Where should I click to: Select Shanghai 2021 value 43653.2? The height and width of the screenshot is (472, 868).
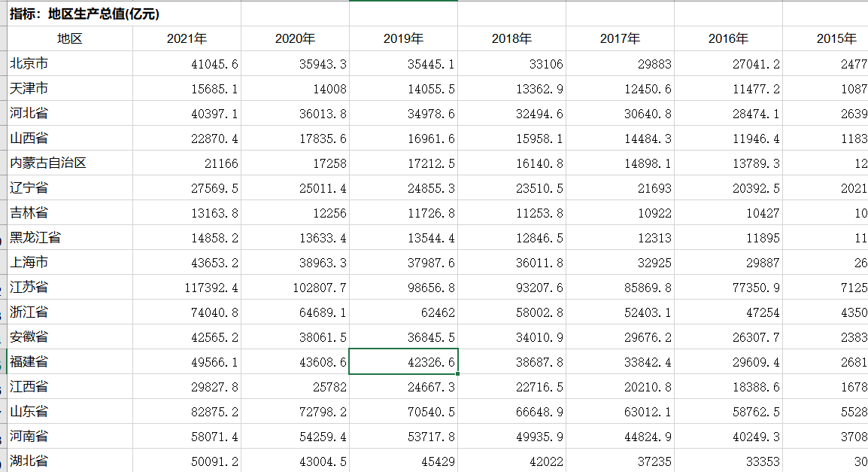click(187, 263)
